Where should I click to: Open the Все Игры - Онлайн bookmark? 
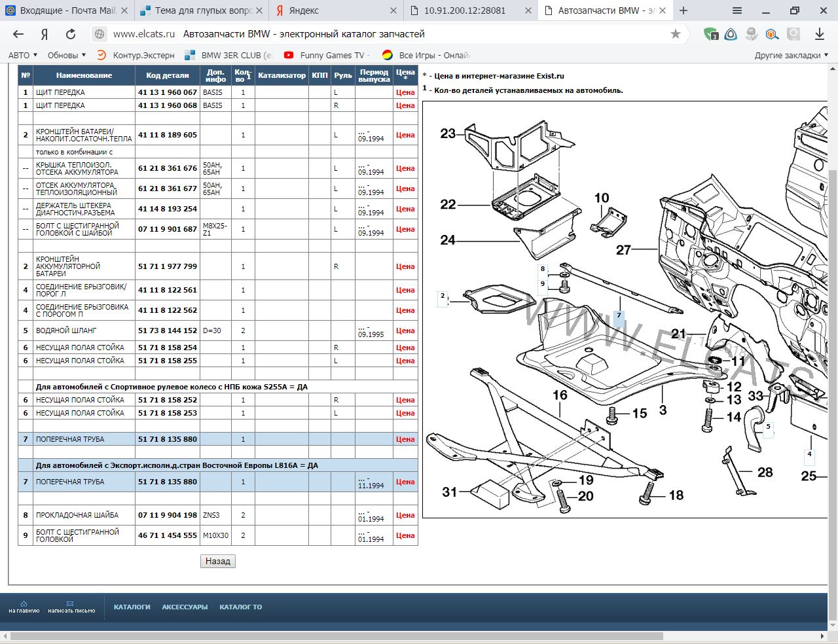point(426,55)
